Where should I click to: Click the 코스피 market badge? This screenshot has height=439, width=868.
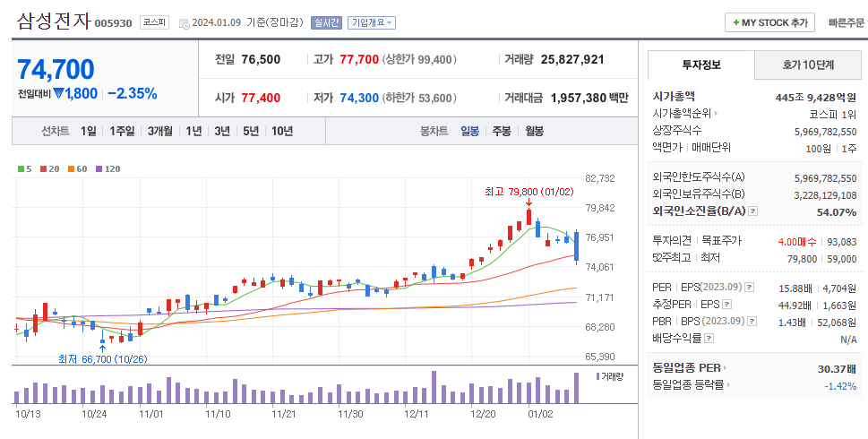(154, 22)
